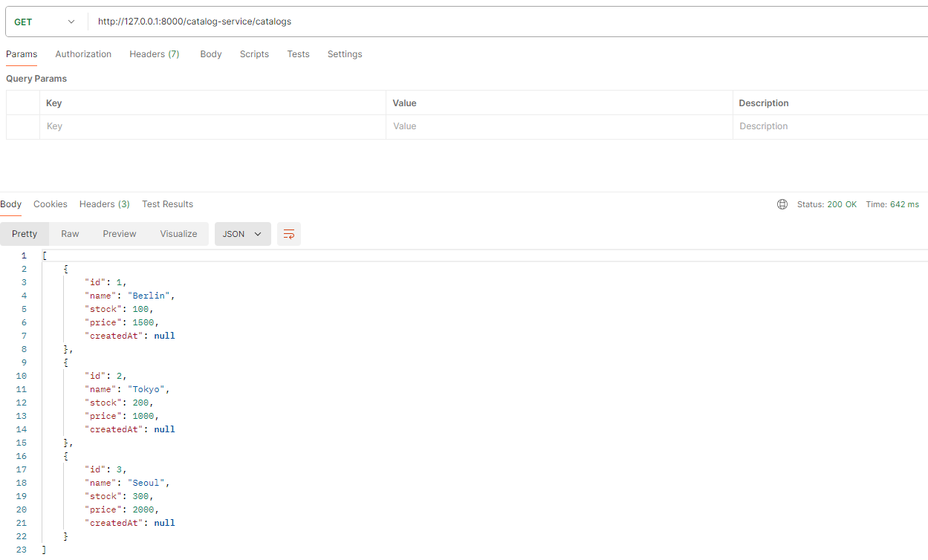Click the Time: 642 ms text
The height and width of the screenshot is (560, 928).
892,204
